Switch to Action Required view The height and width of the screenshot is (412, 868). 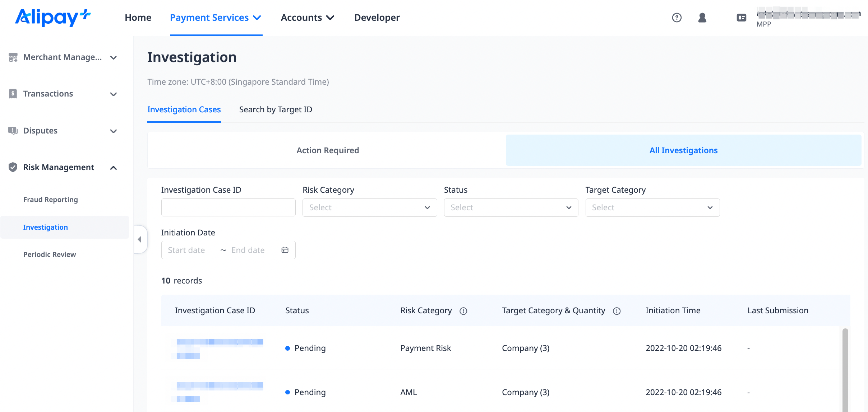[327, 150]
